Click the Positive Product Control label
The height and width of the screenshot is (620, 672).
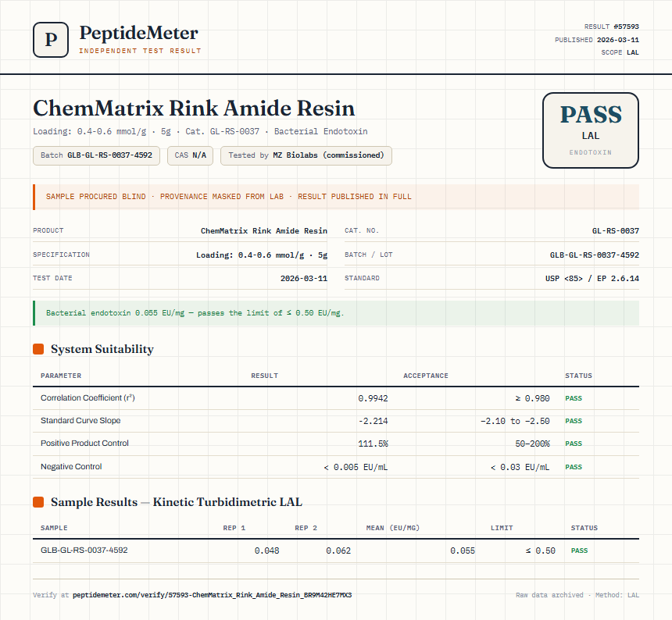pyautogui.click(x=84, y=444)
